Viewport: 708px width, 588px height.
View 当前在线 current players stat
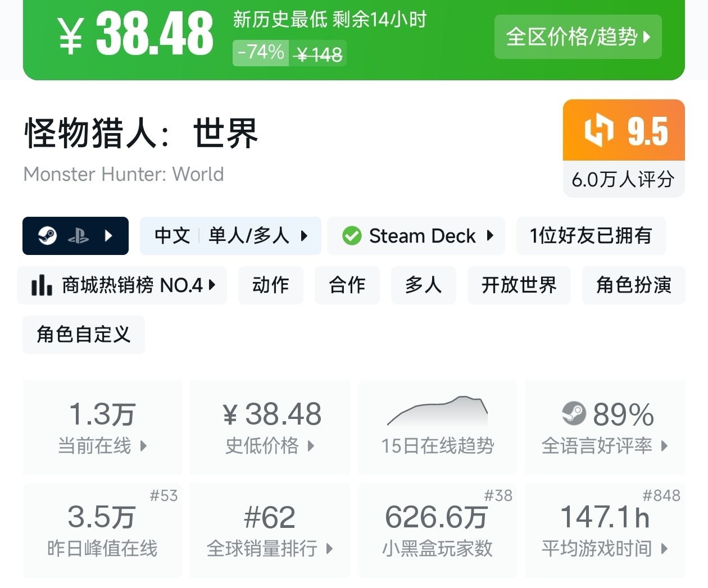(102, 427)
